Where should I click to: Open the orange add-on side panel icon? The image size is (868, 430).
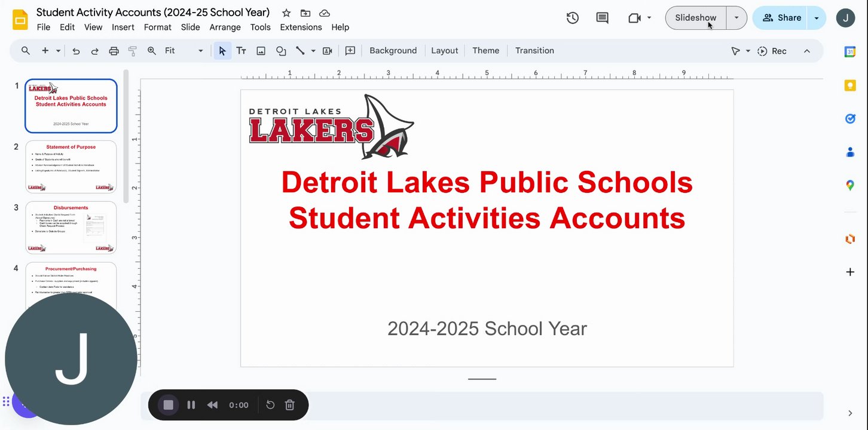tap(850, 239)
